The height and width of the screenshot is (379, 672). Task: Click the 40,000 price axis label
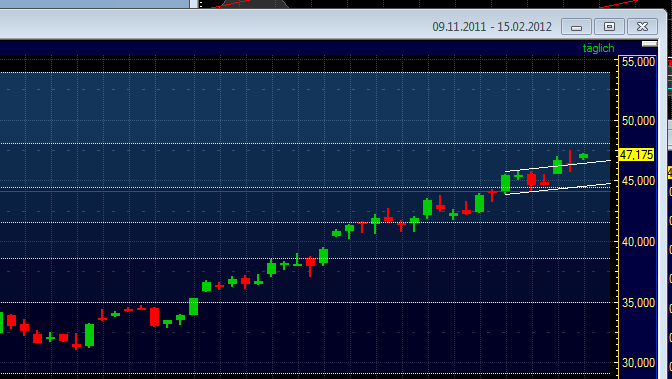[638, 242]
